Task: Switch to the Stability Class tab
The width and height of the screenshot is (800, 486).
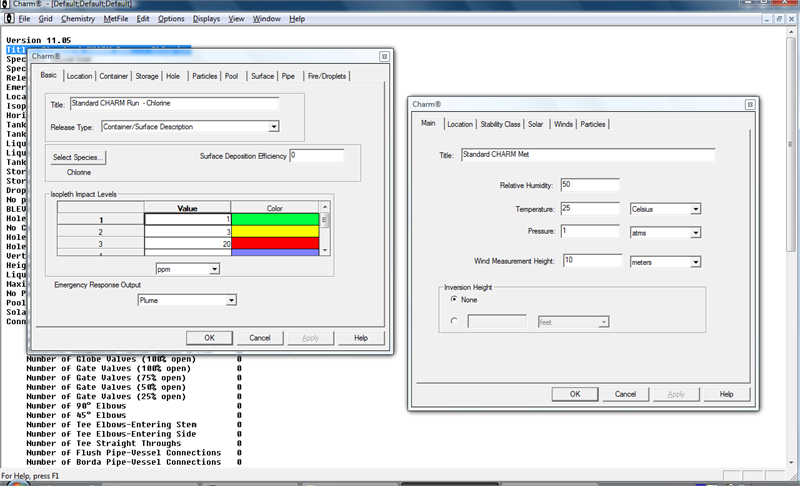Action: tap(500, 124)
